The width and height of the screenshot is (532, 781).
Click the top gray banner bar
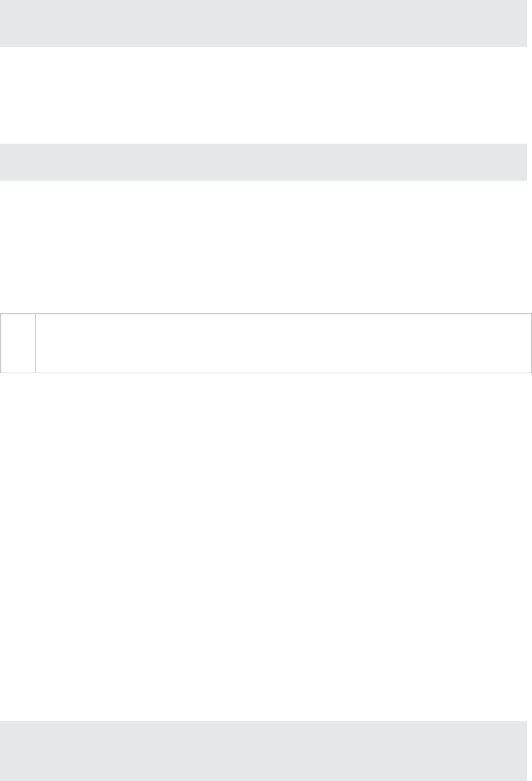(x=263, y=23)
